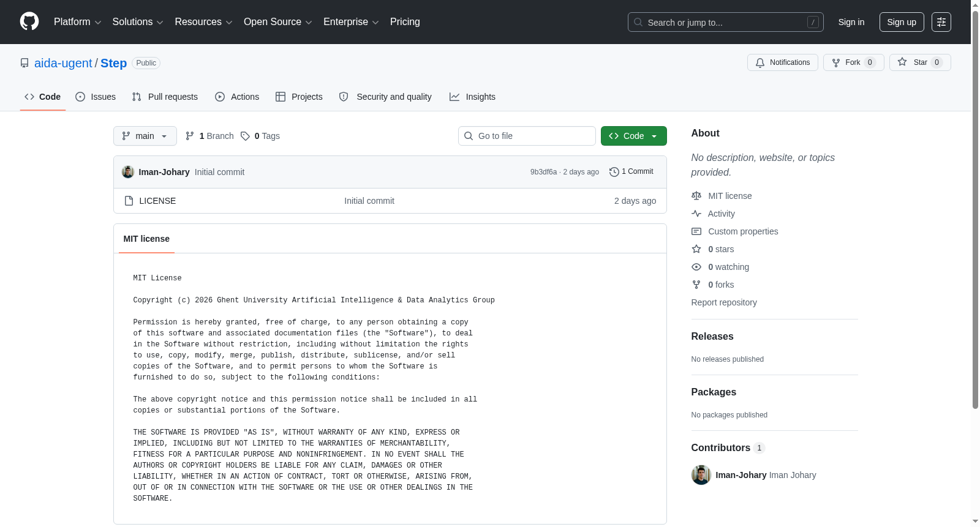Open commit hash 9b3df6a
Viewport: 980px width, 527px height.
coord(543,172)
